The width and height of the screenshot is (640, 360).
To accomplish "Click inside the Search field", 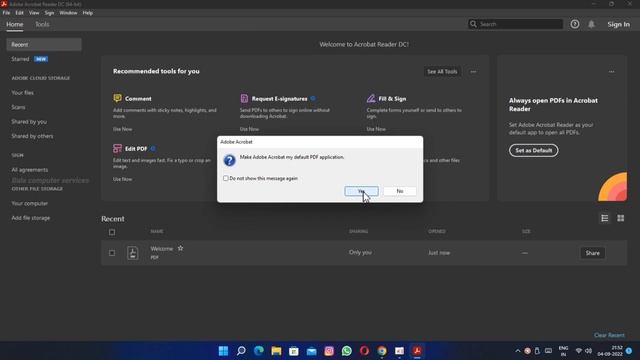I will (x=515, y=24).
